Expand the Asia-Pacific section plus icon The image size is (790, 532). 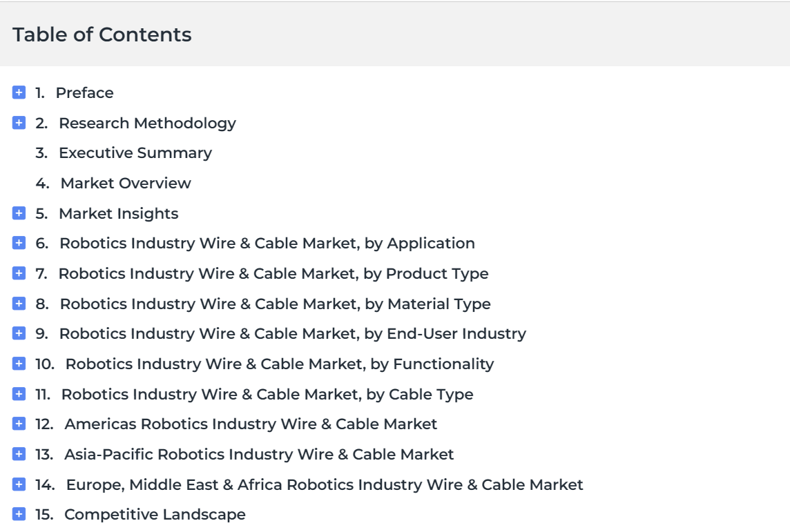coord(19,454)
